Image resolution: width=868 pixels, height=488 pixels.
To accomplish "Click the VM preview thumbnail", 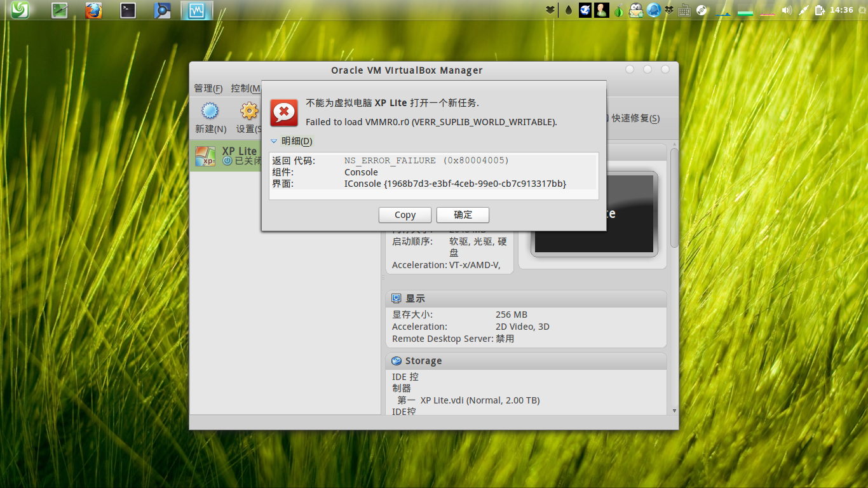I will (x=594, y=213).
